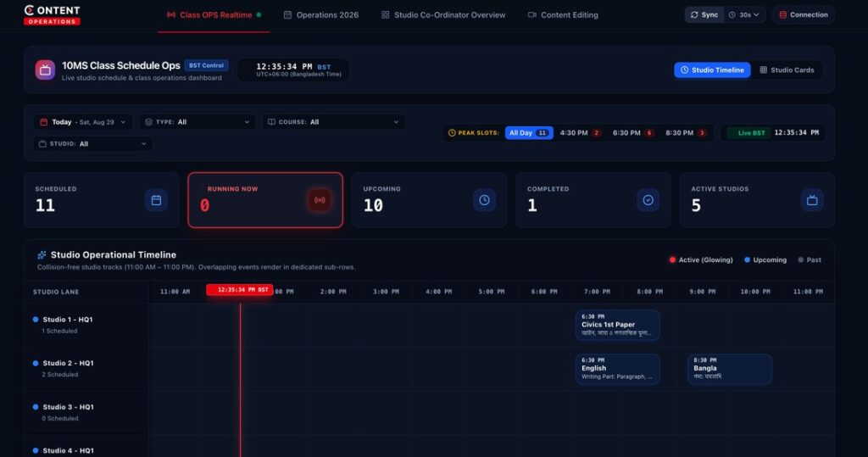
Task: Click the Past legend item
Action: coord(810,259)
